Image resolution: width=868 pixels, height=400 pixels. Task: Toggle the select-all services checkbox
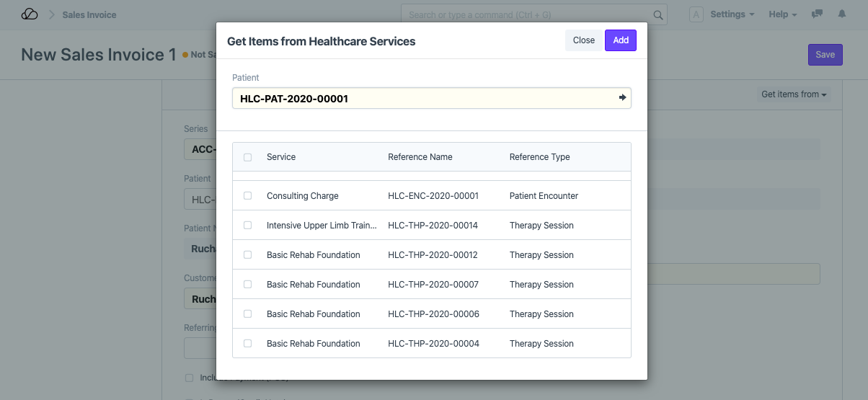pos(248,157)
